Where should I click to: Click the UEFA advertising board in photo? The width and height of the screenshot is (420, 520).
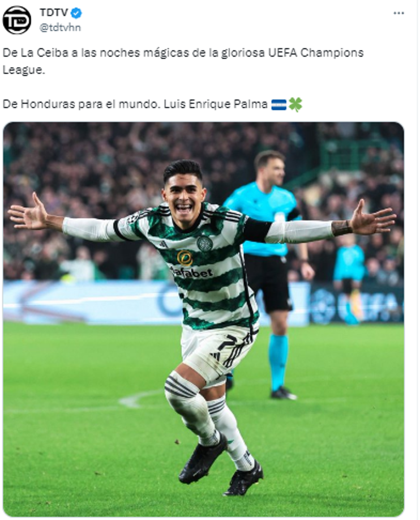tap(357, 304)
